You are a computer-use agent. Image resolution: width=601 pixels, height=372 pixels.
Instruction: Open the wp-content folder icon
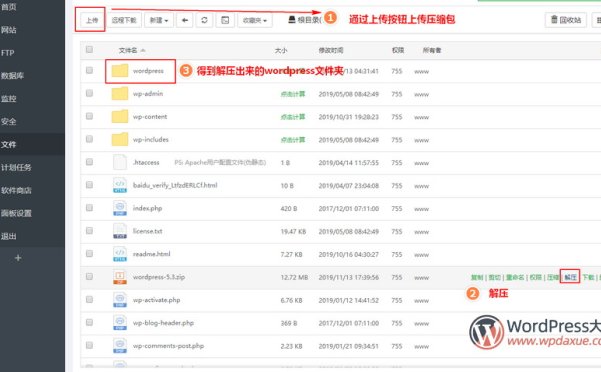click(120, 116)
